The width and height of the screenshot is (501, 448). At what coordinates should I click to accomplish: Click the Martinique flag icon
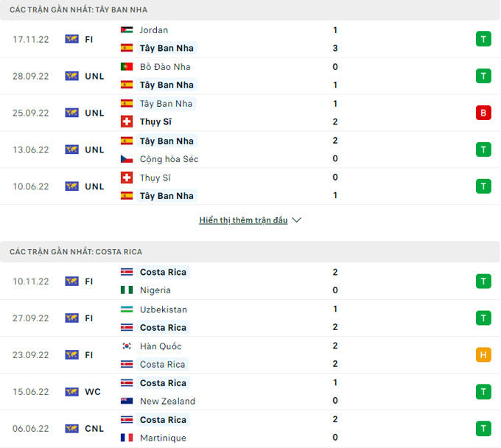coord(126,438)
